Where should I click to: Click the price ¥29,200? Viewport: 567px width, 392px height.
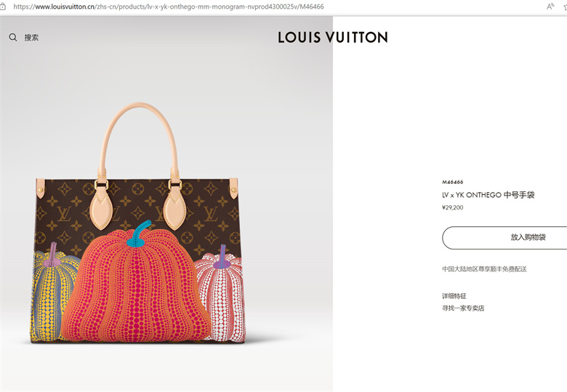(452, 207)
